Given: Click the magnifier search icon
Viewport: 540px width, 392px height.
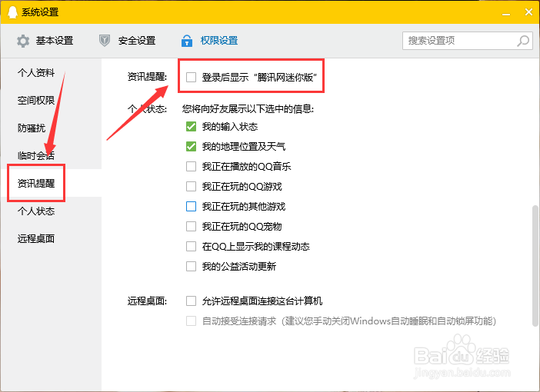Looking at the screenshot, I should click(x=523, y=41).
